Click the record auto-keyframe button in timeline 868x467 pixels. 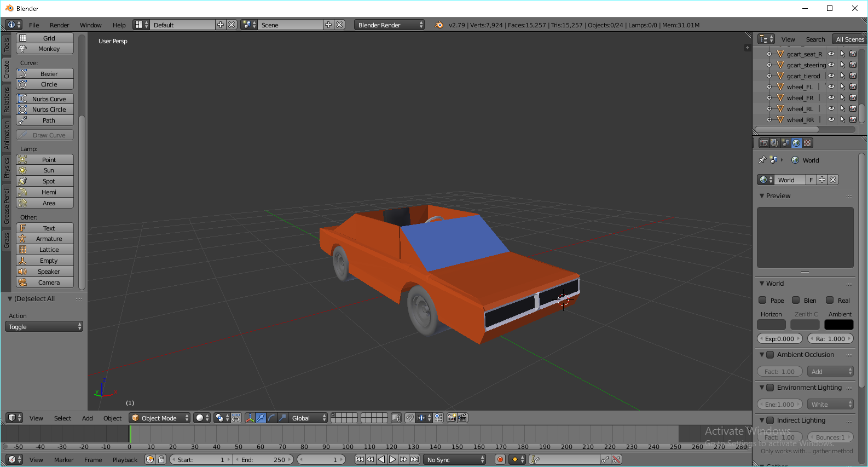500,459
